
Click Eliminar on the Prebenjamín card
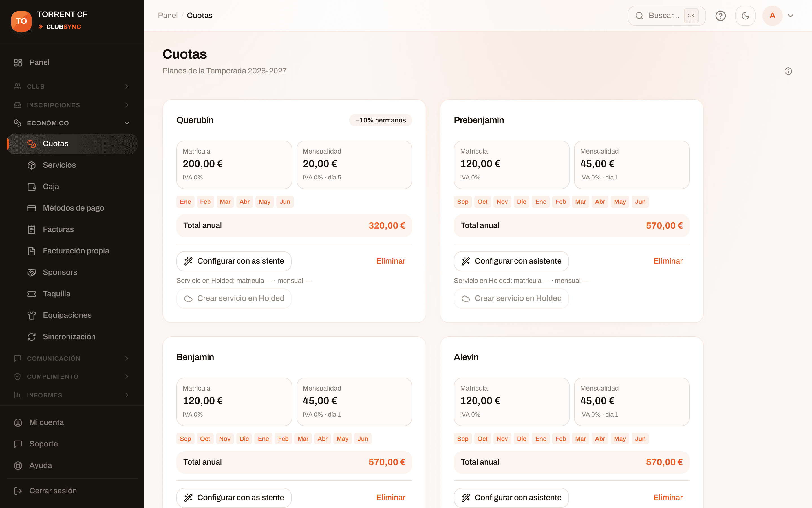click(x=668, y=261)
